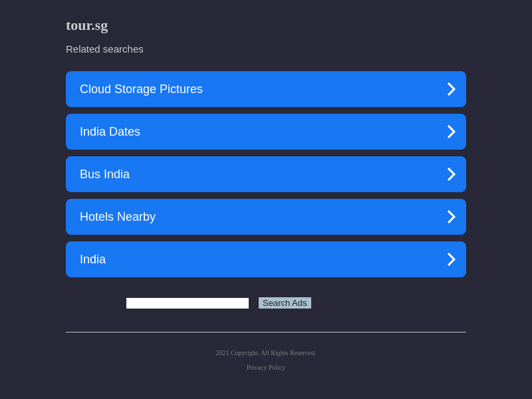
Task: Open the single-word India search link
Action: click(x=92, y=259)
